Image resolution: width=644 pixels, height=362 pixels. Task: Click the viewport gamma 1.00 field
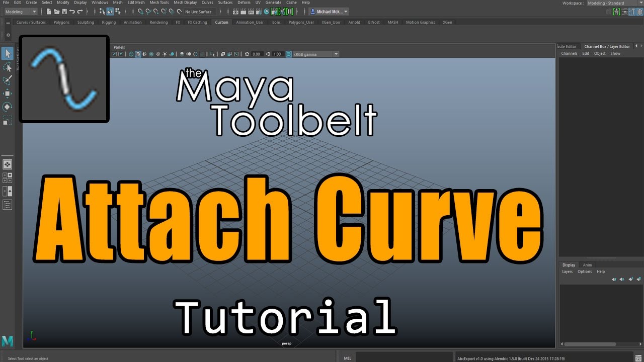(278, 54)
